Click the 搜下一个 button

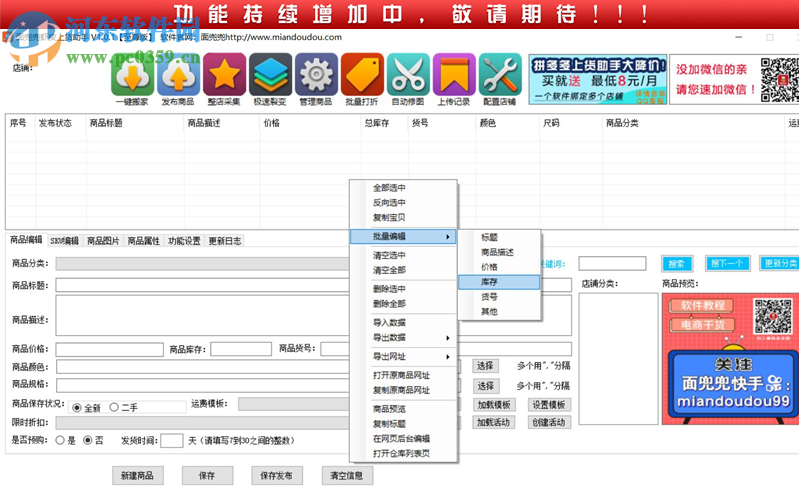[727, 264]
